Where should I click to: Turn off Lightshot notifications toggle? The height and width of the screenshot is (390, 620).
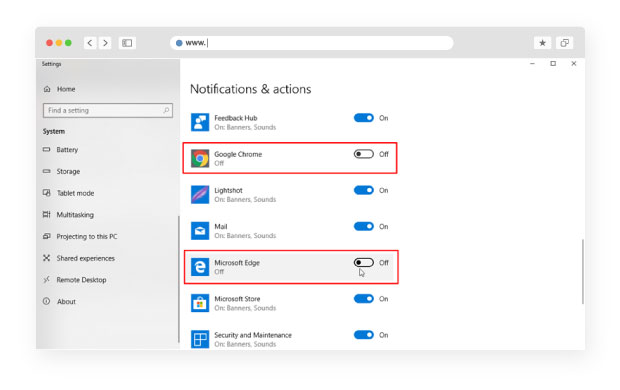(364, 190)
